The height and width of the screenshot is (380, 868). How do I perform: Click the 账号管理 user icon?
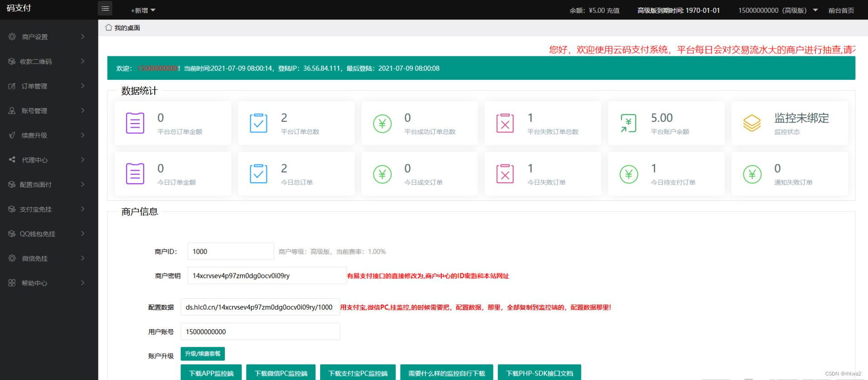click(x=12, y=110)
